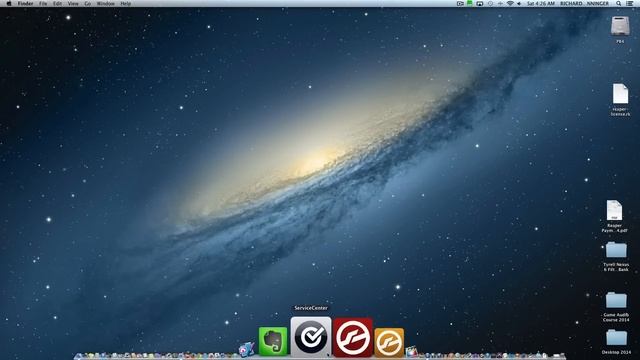Screen dimensions: 640x360
Task: Select the reaper license file on desktop
Action: (x=620, y=94)
